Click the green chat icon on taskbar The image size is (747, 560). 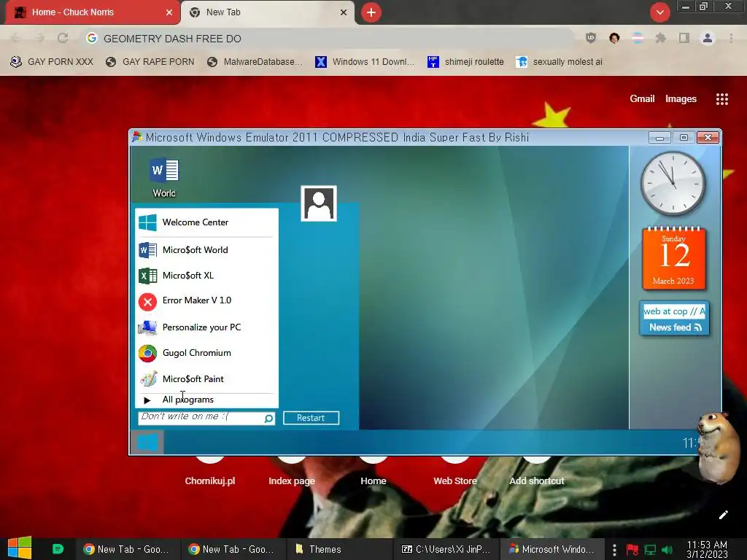click(58, 549)
